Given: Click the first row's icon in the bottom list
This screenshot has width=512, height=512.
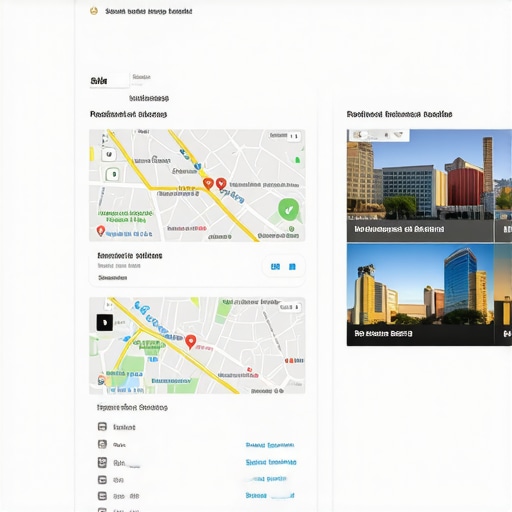Looking at the screenshot, I should [x=102, y=427].
